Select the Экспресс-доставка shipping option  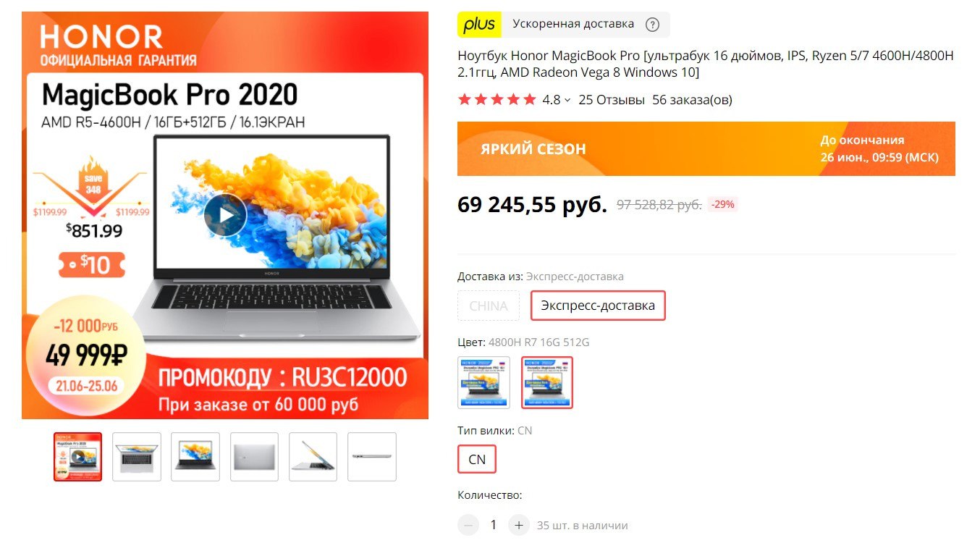tap(598, 306)
